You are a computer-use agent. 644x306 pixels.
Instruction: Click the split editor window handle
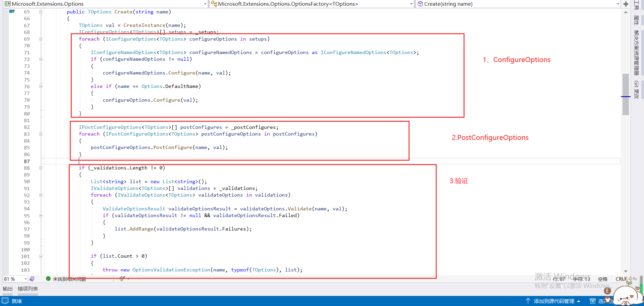[626, 4]
